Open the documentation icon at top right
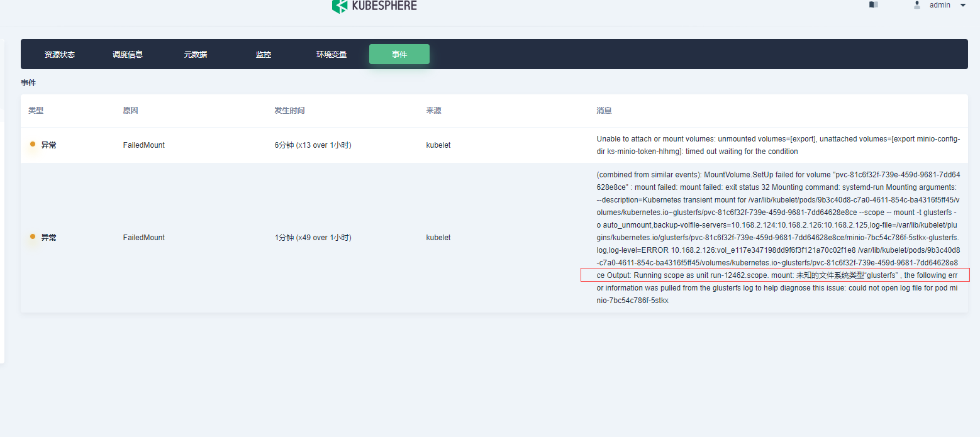 873,4
